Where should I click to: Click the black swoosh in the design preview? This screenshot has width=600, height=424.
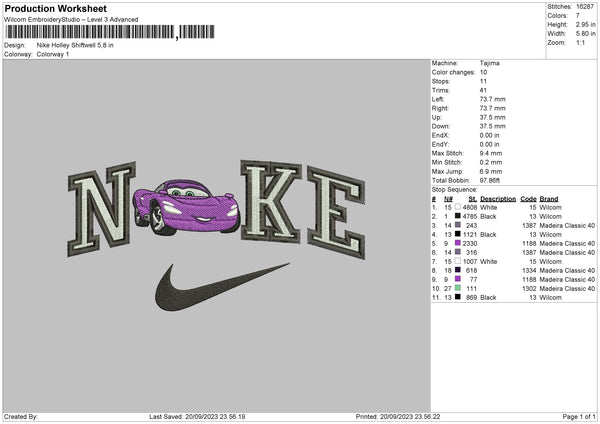(221, 287)
